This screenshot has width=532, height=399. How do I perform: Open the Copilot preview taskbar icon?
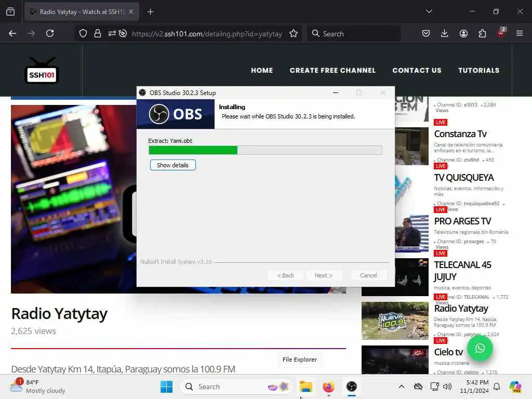(515, 387)
